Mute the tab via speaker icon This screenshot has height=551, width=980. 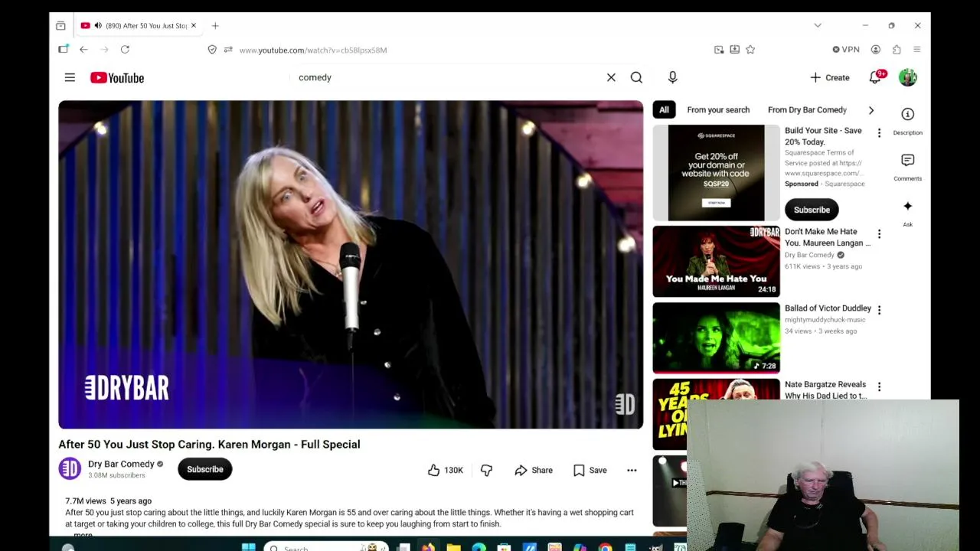point(98,26)
